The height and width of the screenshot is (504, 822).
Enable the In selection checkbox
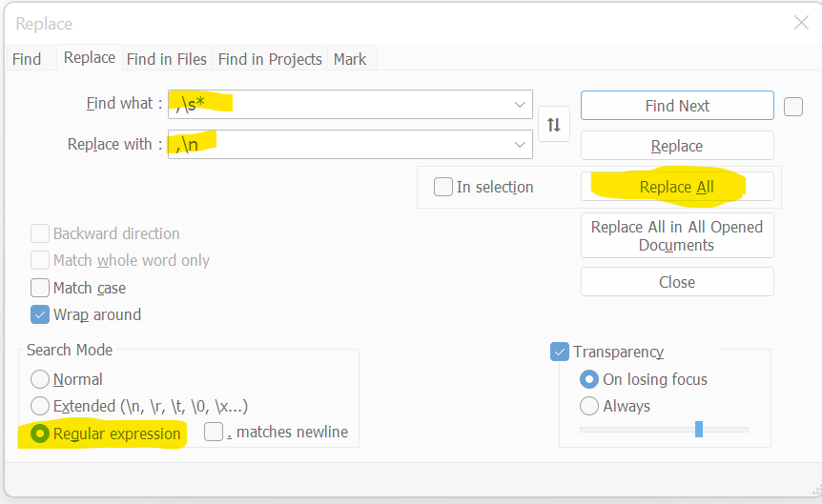[x=443, y=187]
